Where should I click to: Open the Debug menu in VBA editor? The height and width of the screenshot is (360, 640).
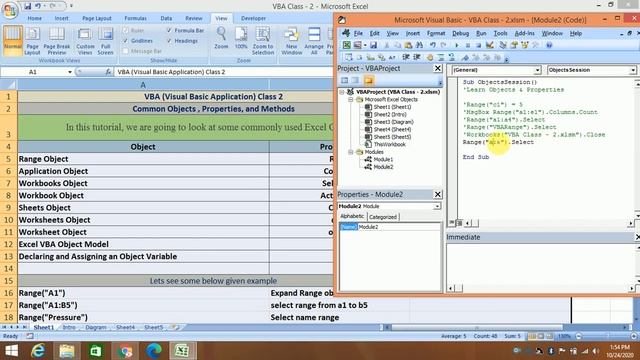460,33
